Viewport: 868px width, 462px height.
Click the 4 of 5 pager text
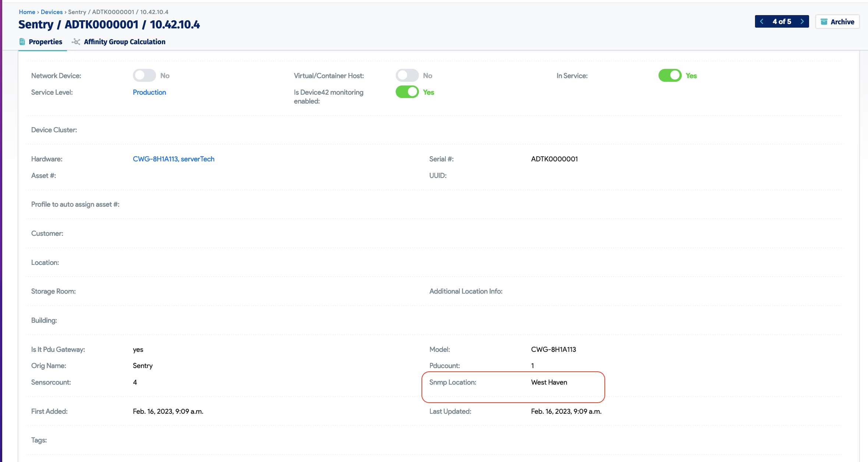tap(782, 21)
